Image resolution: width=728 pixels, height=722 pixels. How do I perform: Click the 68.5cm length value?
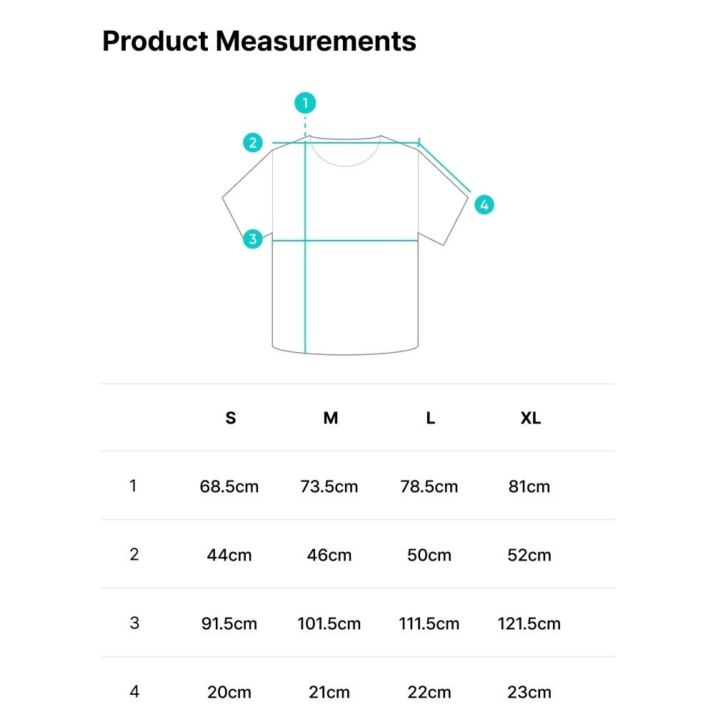pyautogui.click(x=229, y=487)
